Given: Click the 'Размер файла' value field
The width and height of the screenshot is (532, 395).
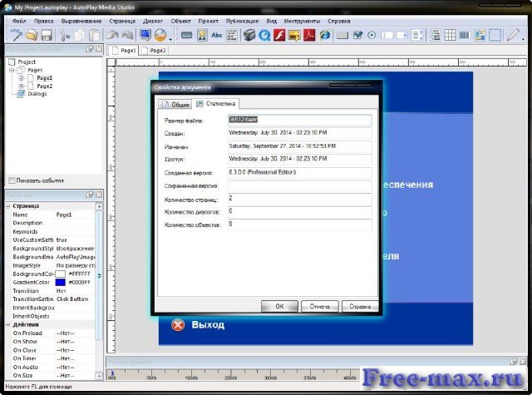Looking at the screenshot, I should [300, 120].
